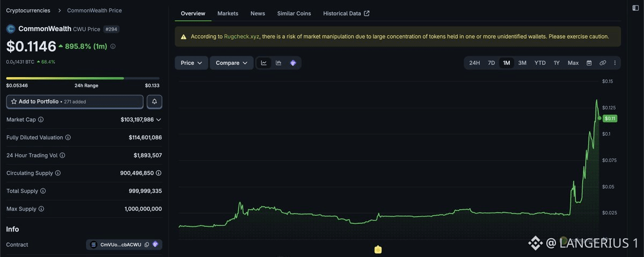Screen dimensions: 644x257
Task: Open the Historical Data external tab
Action: (346, 13)
